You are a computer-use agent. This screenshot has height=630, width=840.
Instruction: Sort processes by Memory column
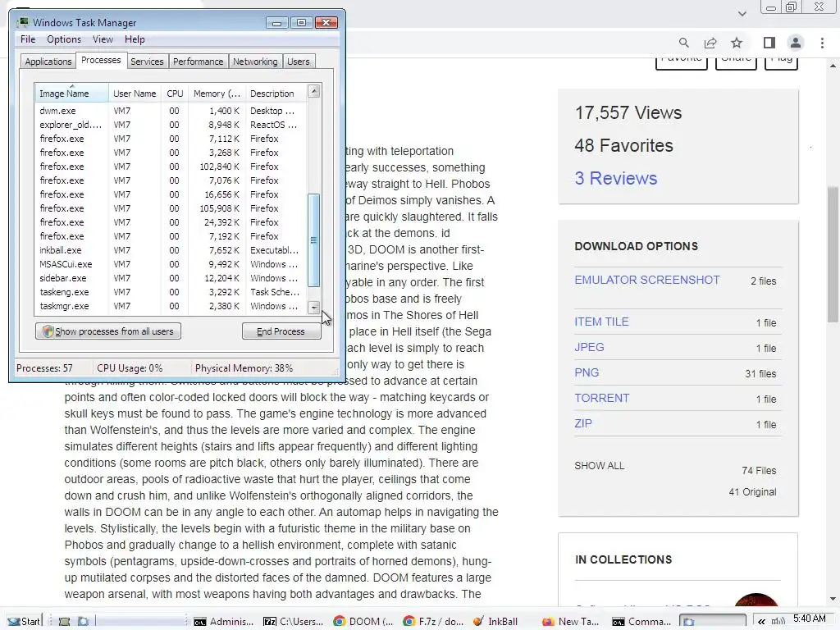click(217, 94)
